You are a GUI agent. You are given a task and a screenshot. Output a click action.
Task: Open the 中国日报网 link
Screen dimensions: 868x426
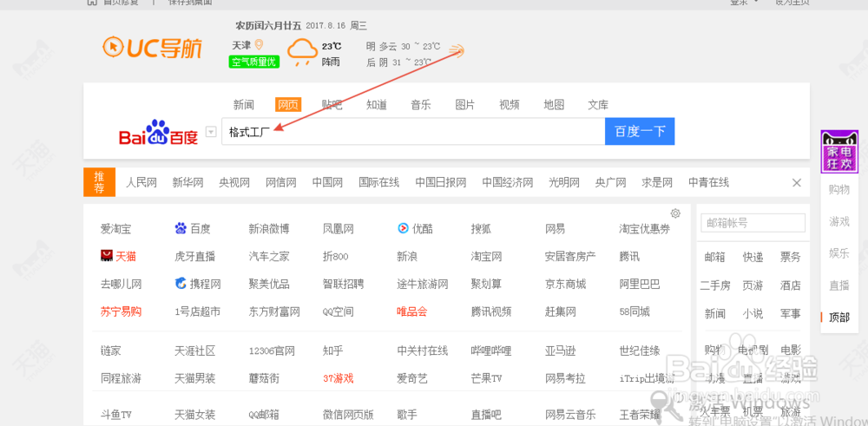point(441,182)
